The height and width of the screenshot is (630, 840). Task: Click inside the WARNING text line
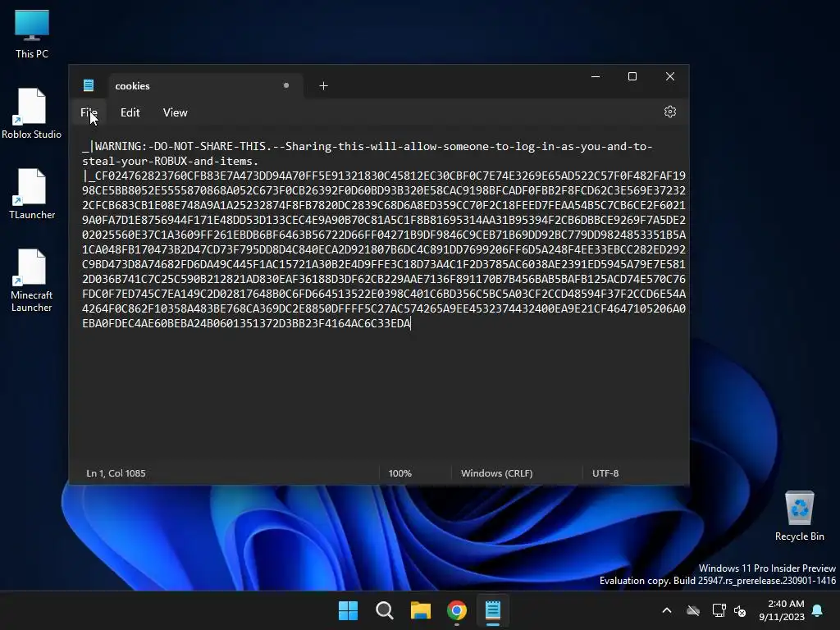pyautogui.click(x=367, y=146)
